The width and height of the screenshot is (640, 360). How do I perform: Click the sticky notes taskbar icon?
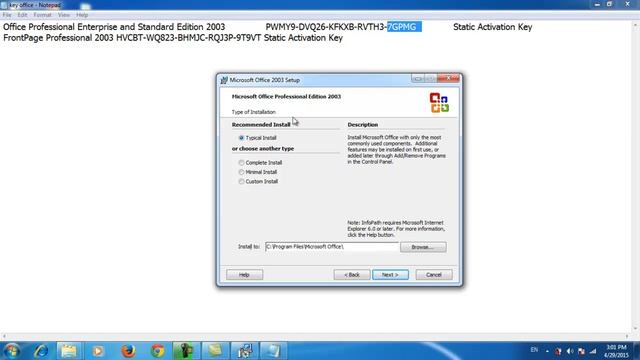[215, 351]
